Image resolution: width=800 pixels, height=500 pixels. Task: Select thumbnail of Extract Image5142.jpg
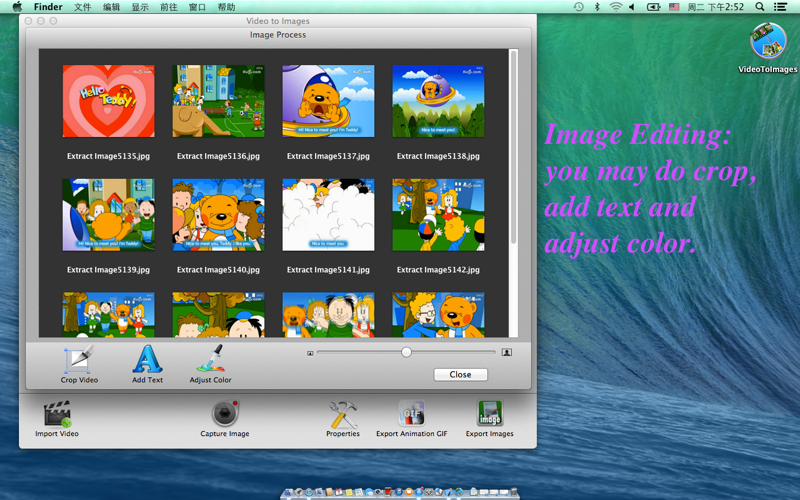tap(438, 215)
